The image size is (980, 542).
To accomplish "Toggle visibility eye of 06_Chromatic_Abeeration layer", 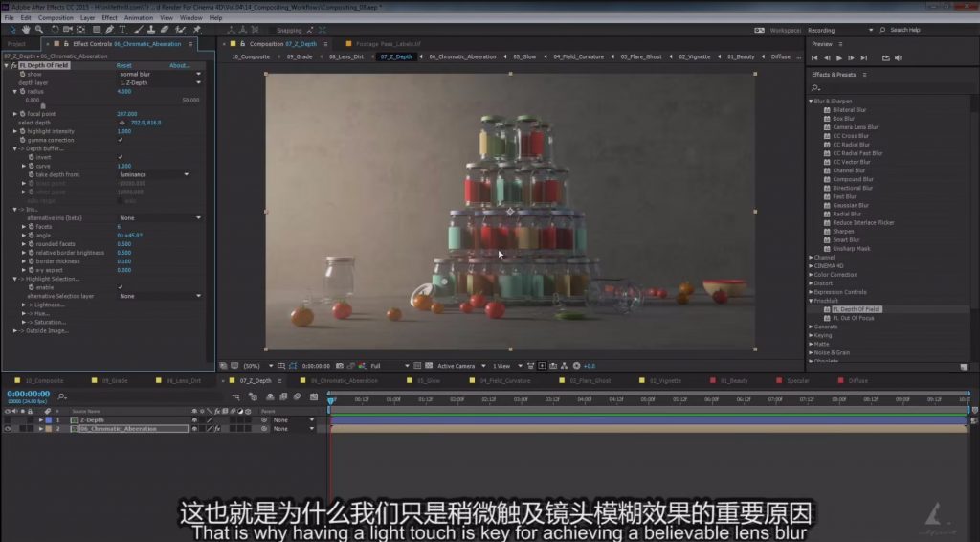I will pyautogui.click(x=8, y=429).
